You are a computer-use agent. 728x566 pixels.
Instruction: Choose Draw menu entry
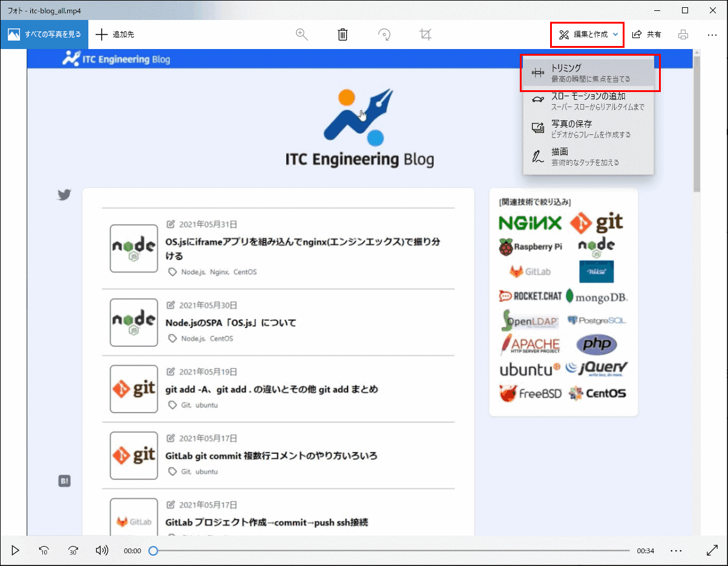click(589, 156)
